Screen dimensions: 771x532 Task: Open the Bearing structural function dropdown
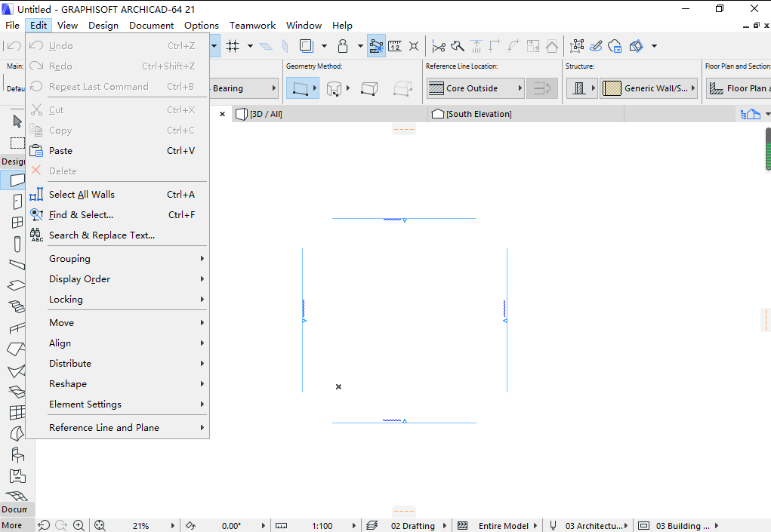pyautogui.click(x=243, y=88)
